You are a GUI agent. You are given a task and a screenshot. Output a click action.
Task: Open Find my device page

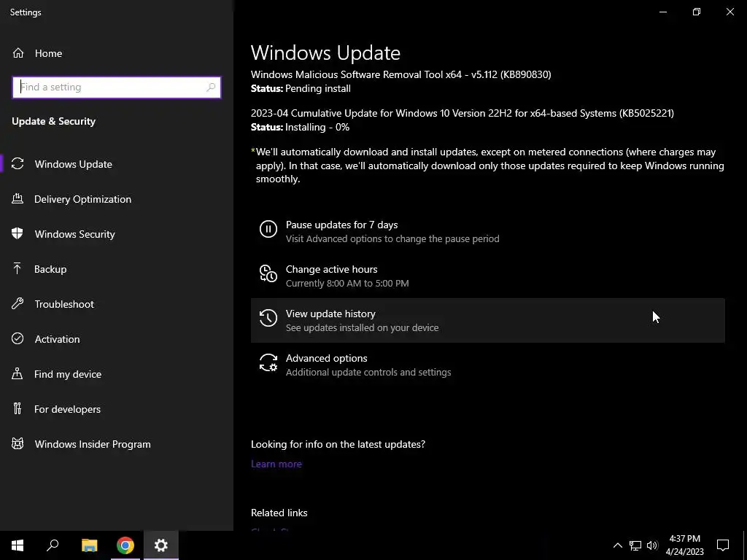click(x=117, y=374)
